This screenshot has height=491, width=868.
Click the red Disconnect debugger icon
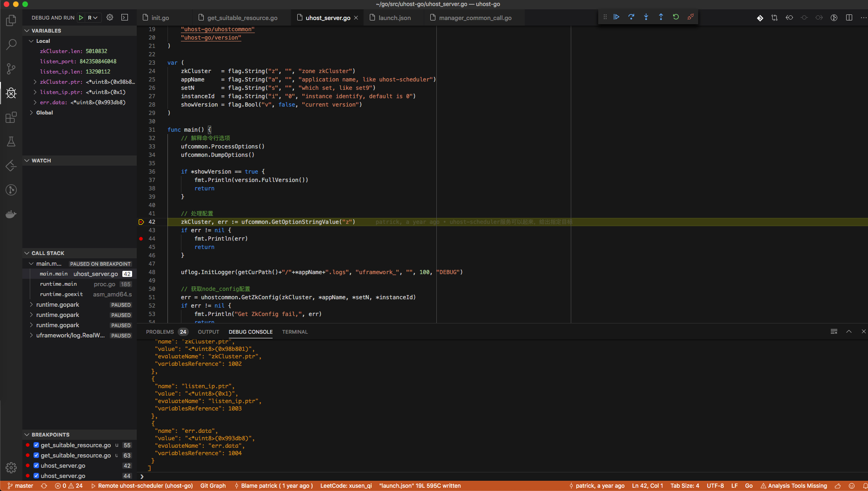click(690, 16)
